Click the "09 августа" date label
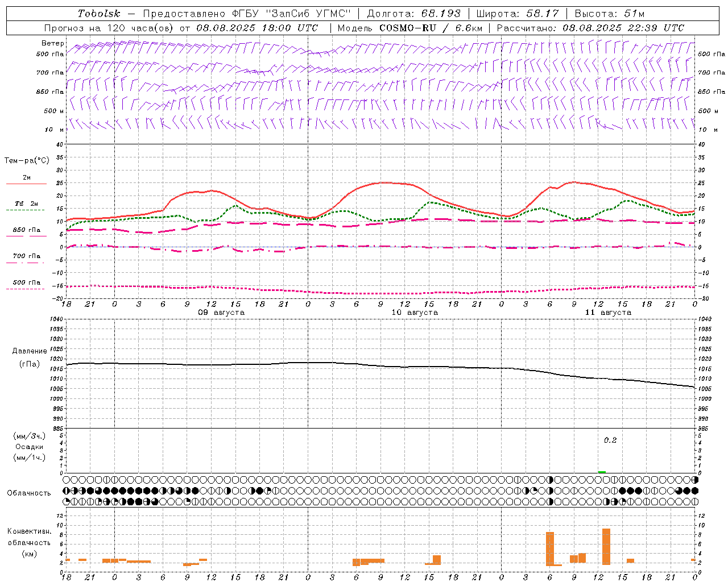728x582 pixels. (x=221, y=313)
